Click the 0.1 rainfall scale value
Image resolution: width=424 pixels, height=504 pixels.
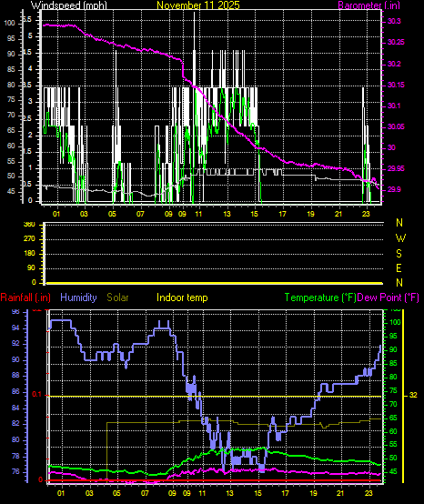(x=36, y=395)
